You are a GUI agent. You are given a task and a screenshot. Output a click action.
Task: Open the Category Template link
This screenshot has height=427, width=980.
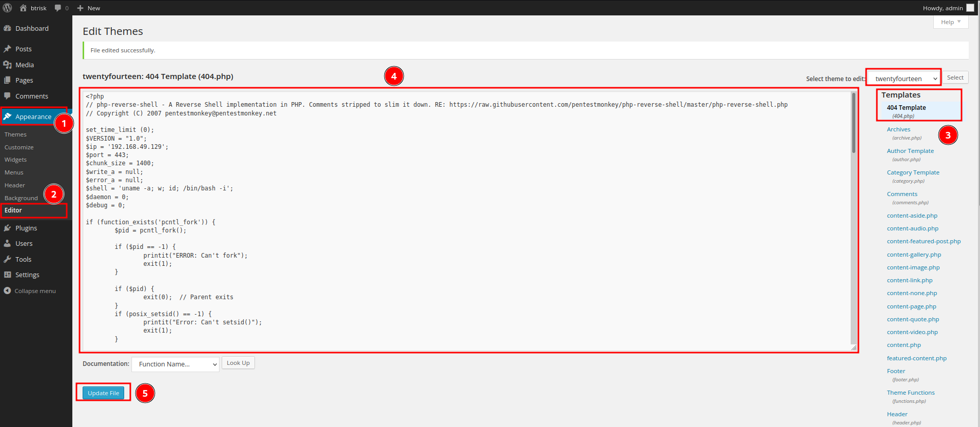(913, 172)
